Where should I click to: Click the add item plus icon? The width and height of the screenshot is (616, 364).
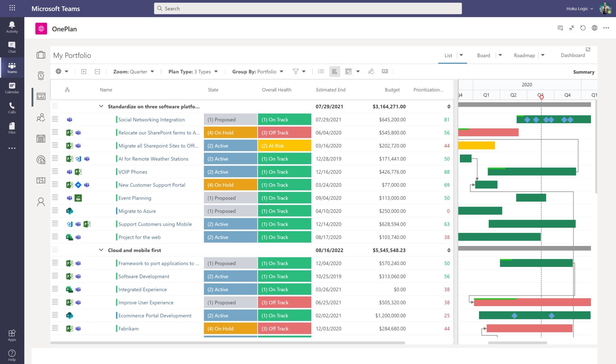pyautogui.click(x=59, y=71)
